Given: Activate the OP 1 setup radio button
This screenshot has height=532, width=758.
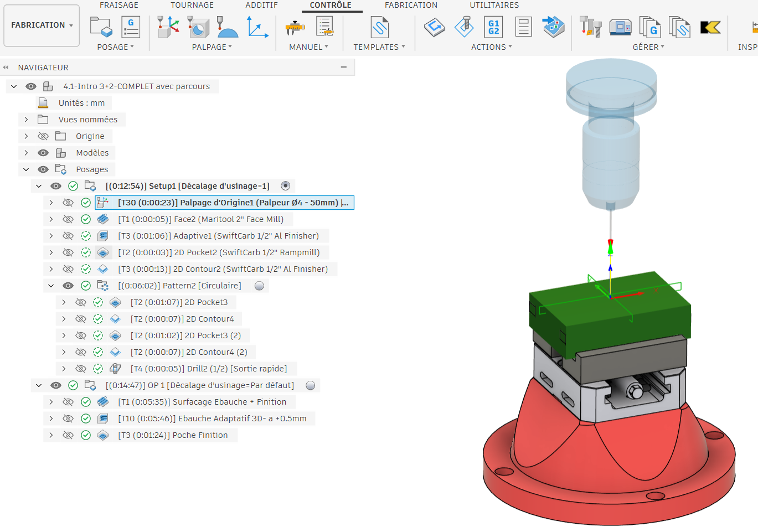Looking at the screenshot, I should click(311, 385).
